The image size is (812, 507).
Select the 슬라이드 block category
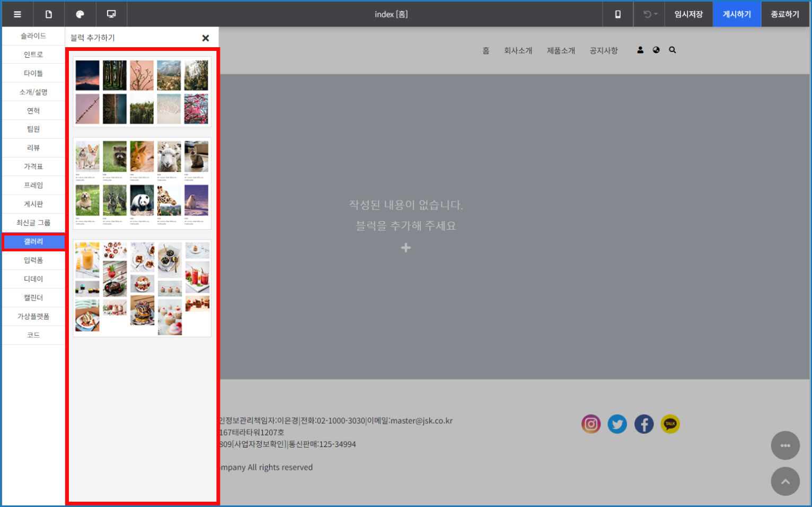point(33,36)
